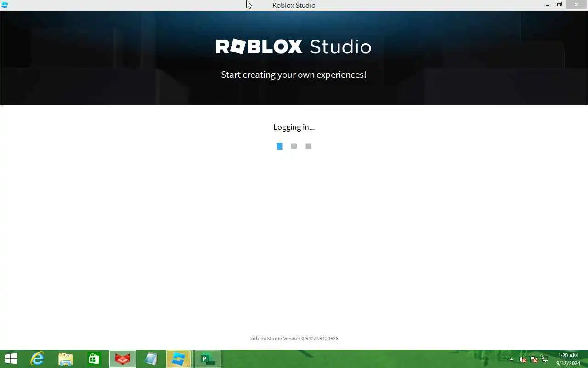Show hidden system tray icons arrow
This screenshot has width=588, height=368.
point(511,359)
